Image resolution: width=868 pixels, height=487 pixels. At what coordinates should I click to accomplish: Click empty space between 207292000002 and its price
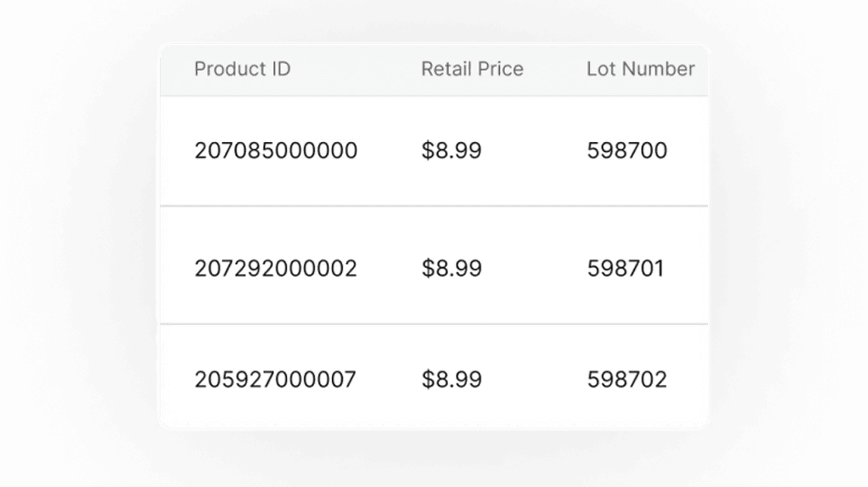pyautogui.click(x=389, y=268)
